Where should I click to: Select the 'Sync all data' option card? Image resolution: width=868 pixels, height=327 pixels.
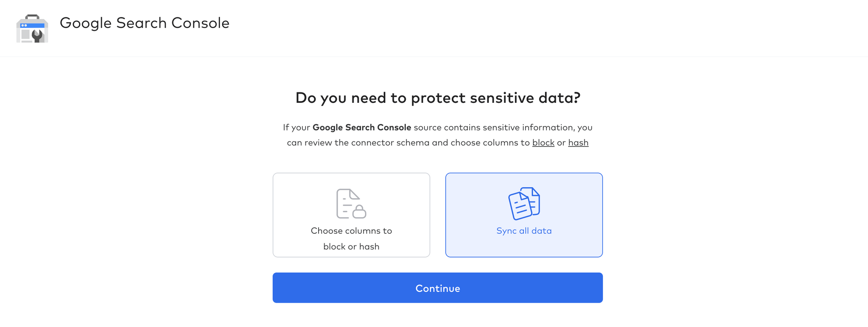point(524,215)
